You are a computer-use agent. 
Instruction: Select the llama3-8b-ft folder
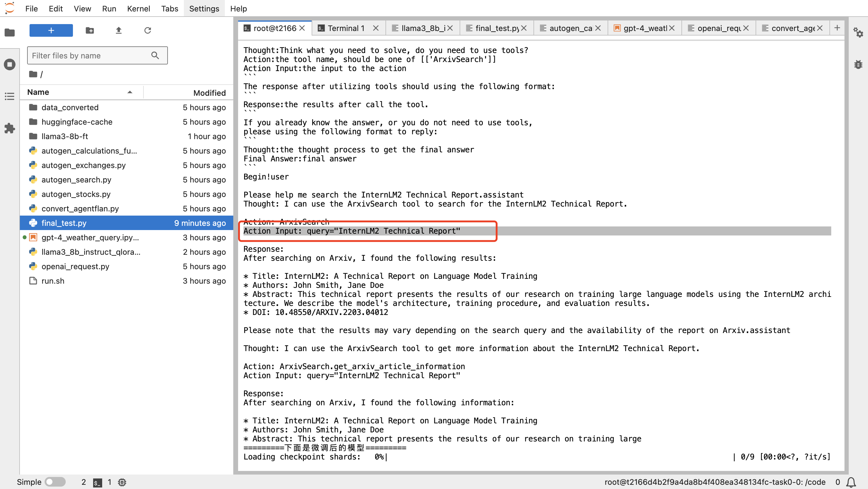tap(127, 136)
